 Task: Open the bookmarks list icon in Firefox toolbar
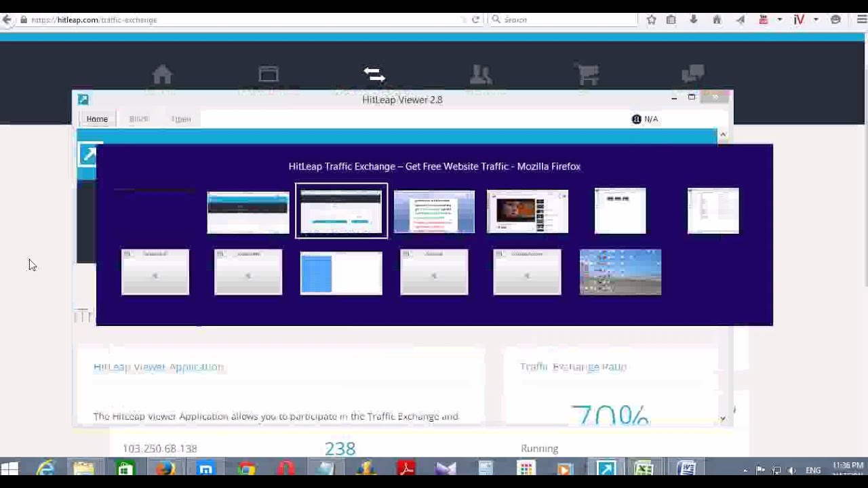tap(671, 20)
